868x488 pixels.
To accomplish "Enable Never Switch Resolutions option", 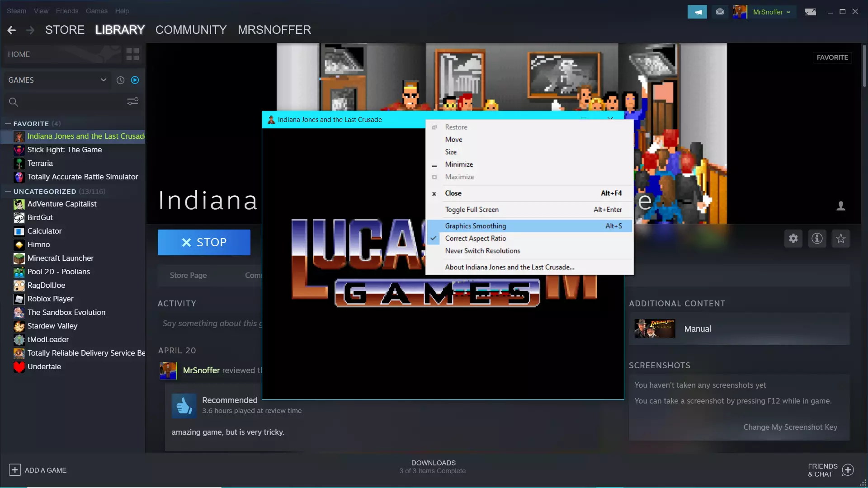I will pos(482,251).
